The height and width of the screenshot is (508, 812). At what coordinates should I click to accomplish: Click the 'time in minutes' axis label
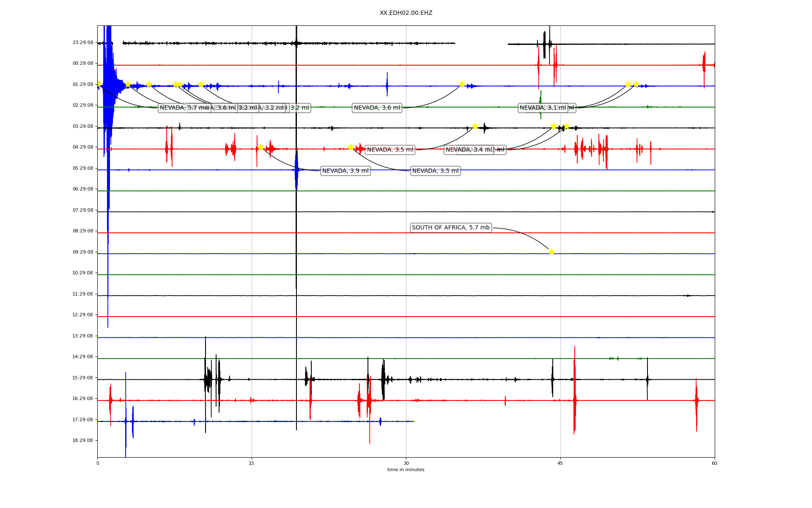point(406,470)
